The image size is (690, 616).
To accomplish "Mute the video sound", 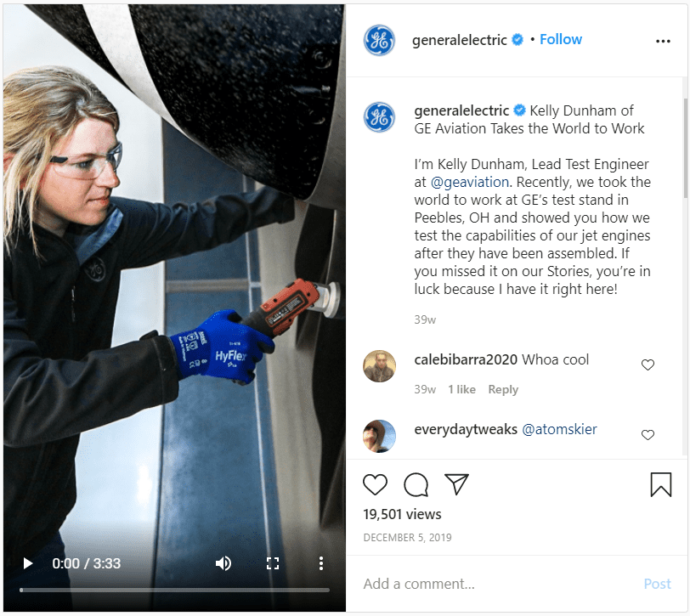I will 223,563.
